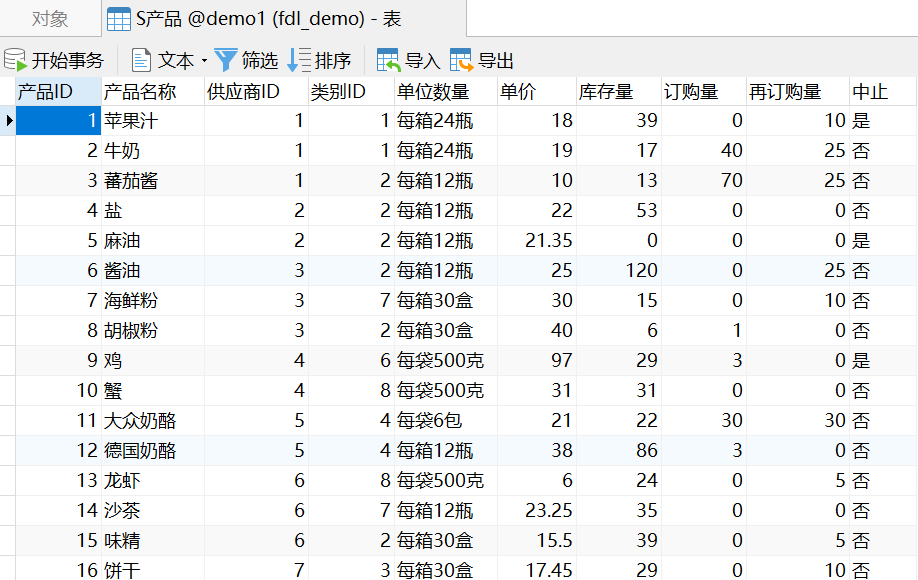Click the table icon on the S产品 tab
The height and width of the screenshot is (580, 918).
point(119,19)
